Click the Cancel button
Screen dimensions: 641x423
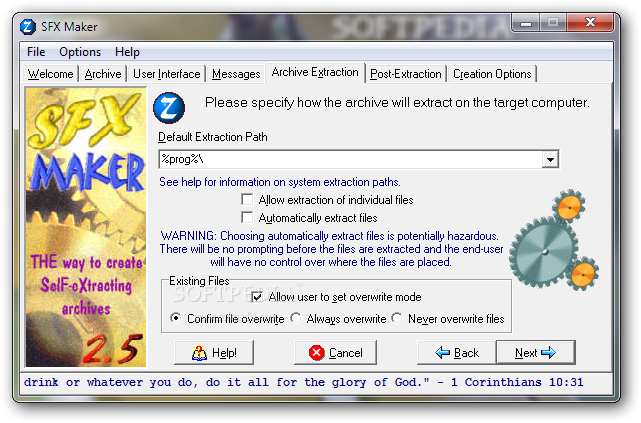point(335,352)
